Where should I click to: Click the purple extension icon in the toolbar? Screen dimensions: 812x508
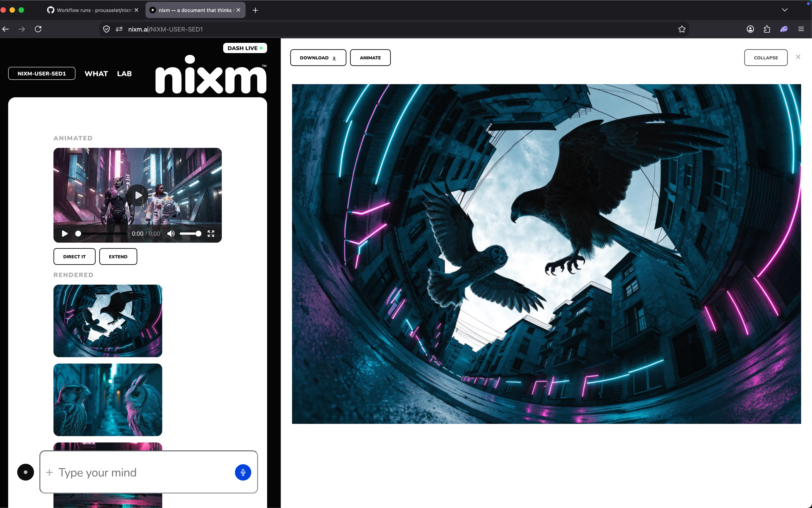coord(784,29)
